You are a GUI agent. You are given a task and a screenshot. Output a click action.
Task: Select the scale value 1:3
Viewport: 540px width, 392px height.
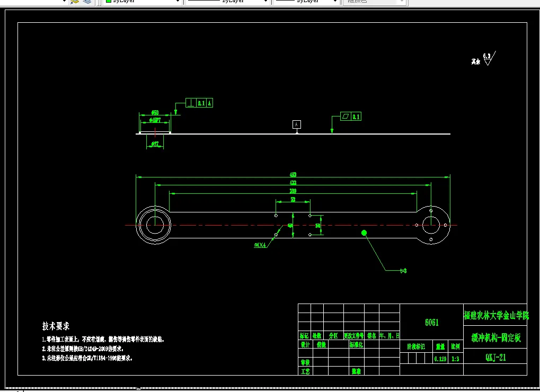pyautogui.click(x=455, y=359)
